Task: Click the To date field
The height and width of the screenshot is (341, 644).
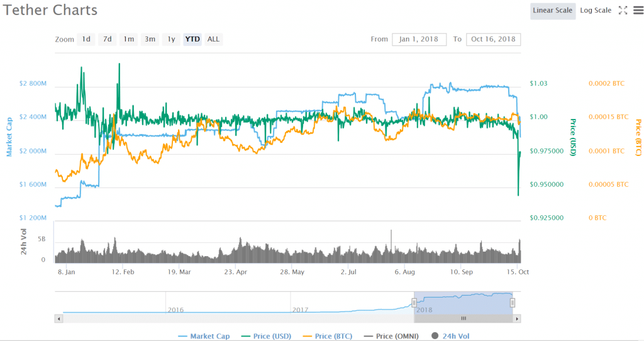Action: [493, 39]
